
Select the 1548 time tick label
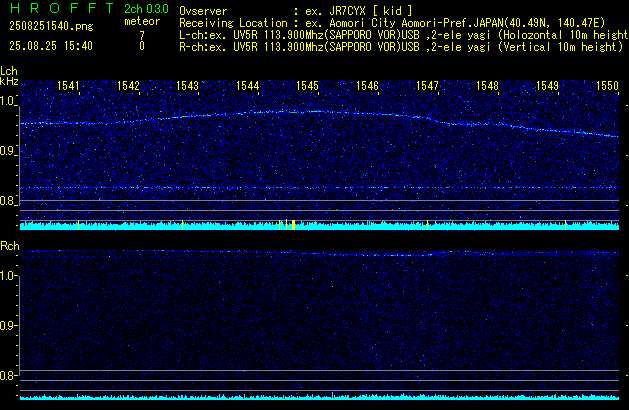pos(487,86)
